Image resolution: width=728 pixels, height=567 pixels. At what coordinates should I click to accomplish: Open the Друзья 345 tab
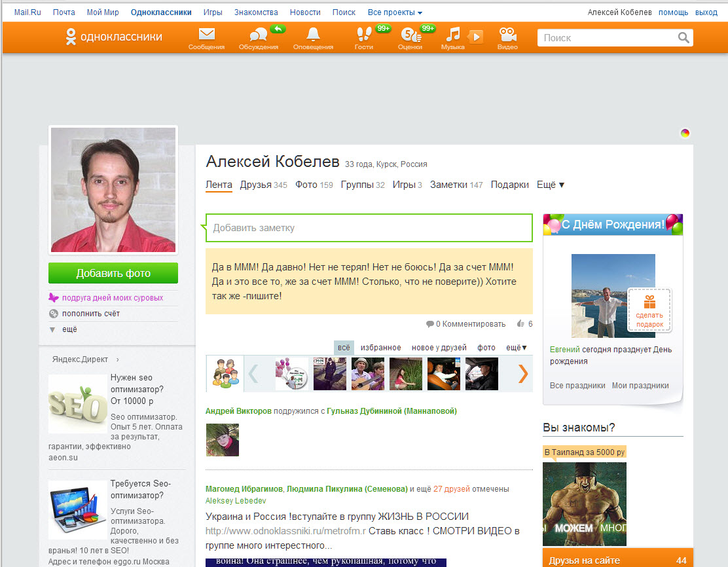[x=263, y=185]
